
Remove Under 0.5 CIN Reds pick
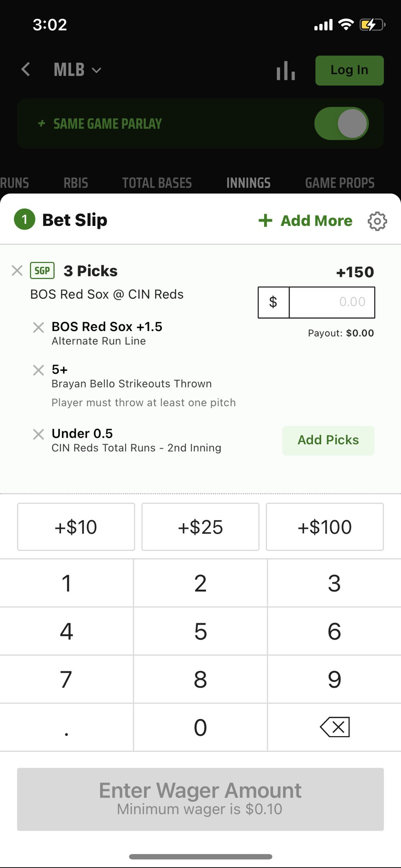[39, 434]
